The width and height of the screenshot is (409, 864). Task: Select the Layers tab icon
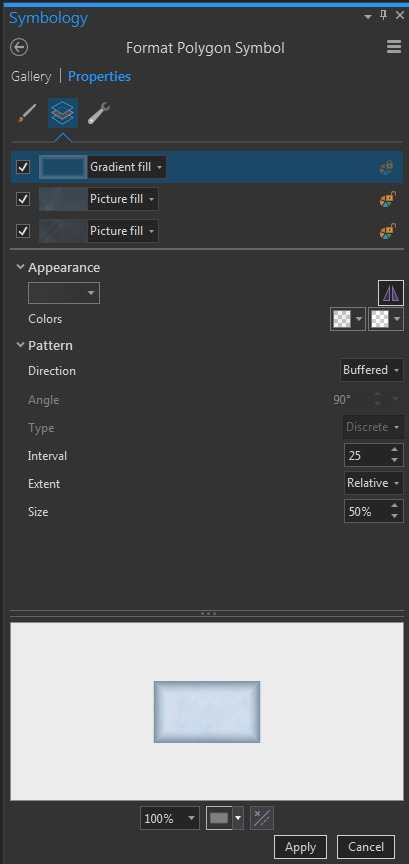[63, 113]
